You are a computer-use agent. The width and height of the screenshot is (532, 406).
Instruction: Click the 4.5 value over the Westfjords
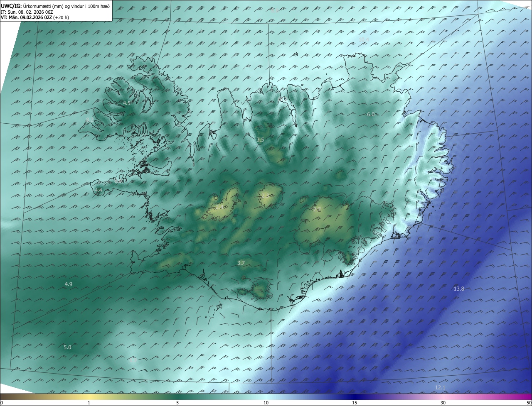[x=127, y=103]
